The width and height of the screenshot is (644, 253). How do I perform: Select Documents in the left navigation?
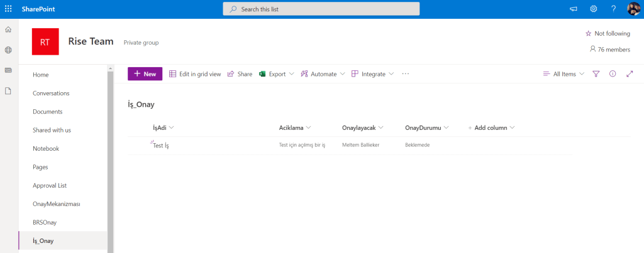click(48, 112)
